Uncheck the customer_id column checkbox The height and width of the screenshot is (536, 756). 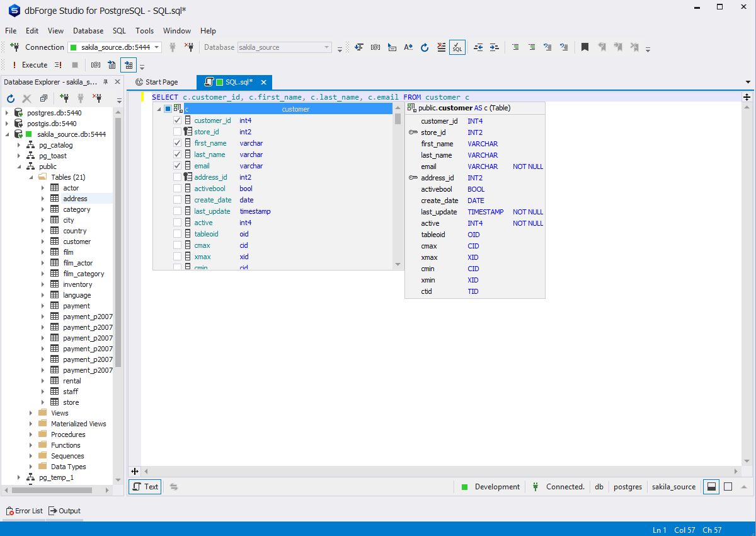(178, 120)
